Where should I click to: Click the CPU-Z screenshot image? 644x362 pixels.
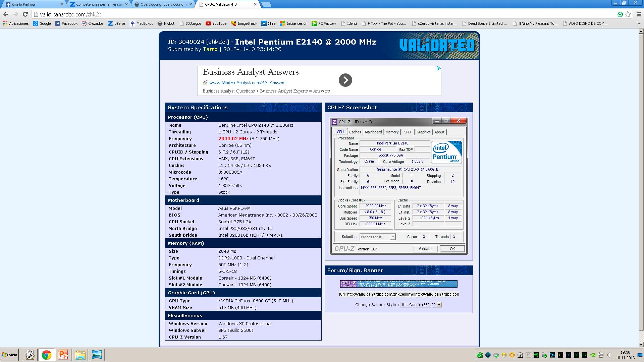[x=399, y=186]
